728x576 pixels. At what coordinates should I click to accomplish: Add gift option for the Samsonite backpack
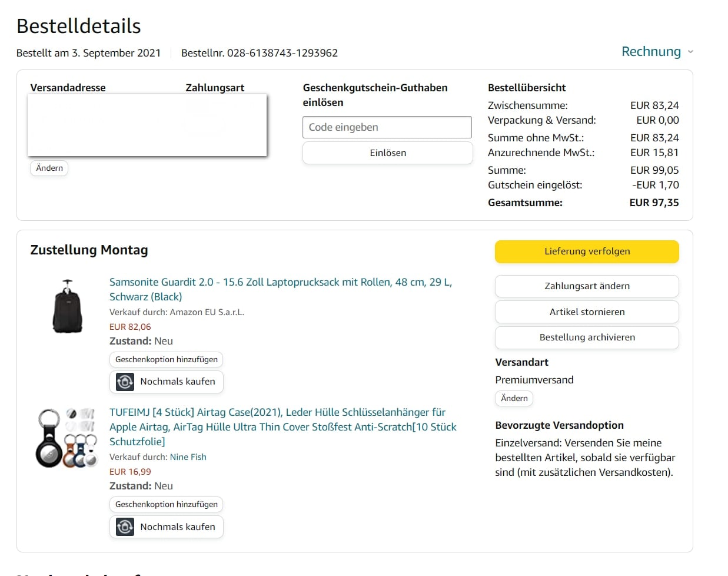(166, 359)
